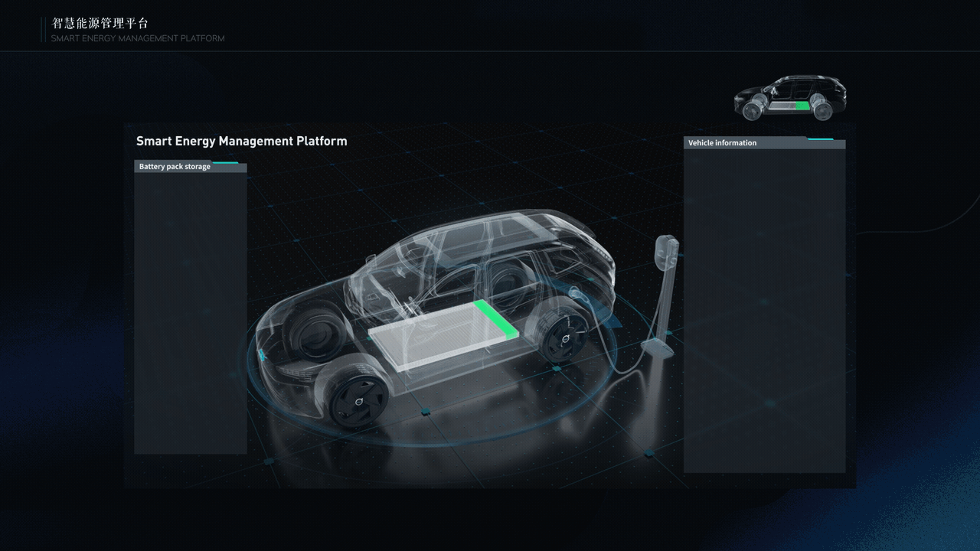Click the front-left wheel of the transparent car
The width and height of the screenshot is (980, 551).
pos(358,399)
